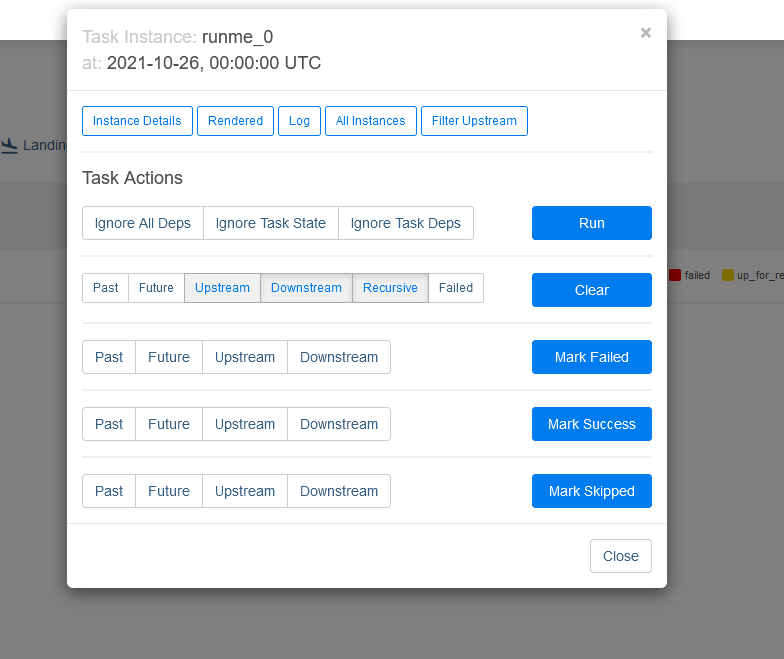Image resolution: width=784 pixels, height=659 pixels.
Task: Toggle Downstream in the Mark Success row
Action: pos(338,424)
